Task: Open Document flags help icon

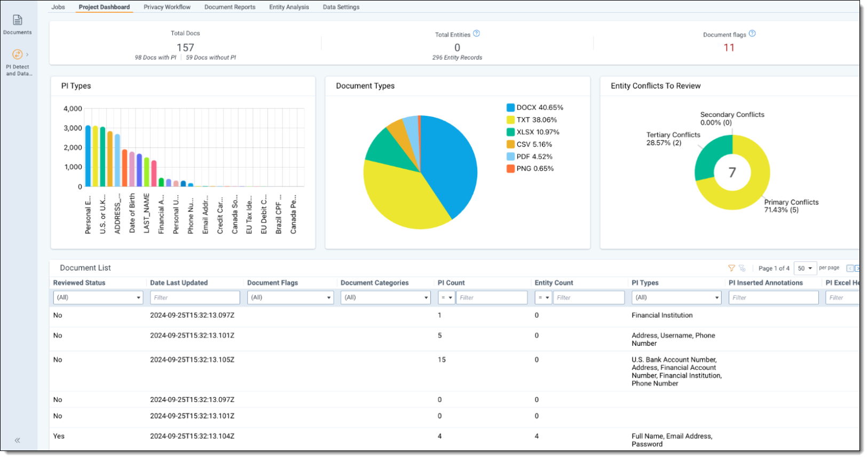Action: coord(752,34)
